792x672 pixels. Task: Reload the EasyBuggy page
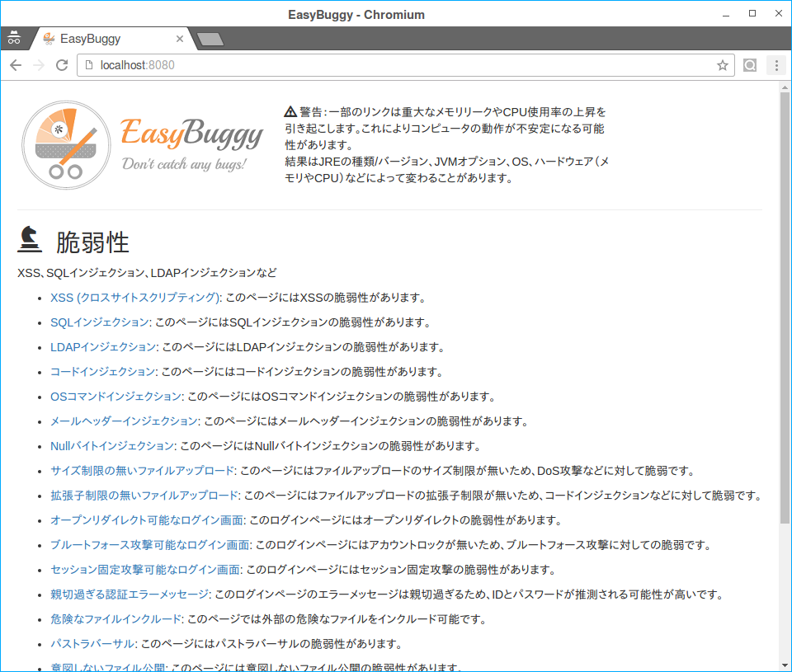tap(62, 64)
